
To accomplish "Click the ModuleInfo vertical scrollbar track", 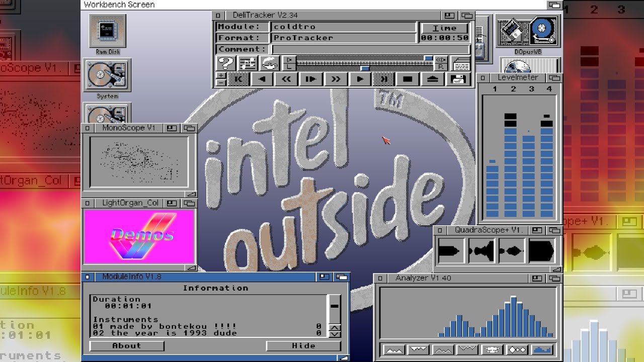I will coord(334,309).
